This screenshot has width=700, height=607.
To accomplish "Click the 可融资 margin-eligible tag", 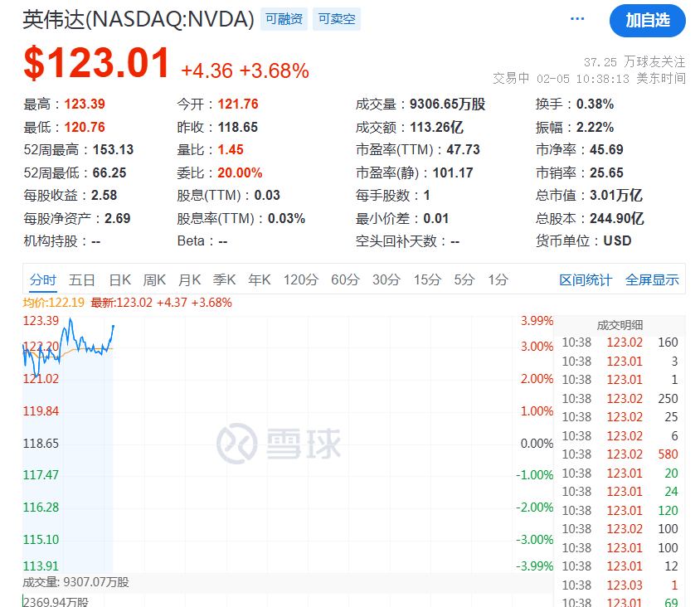I will 284,18.
